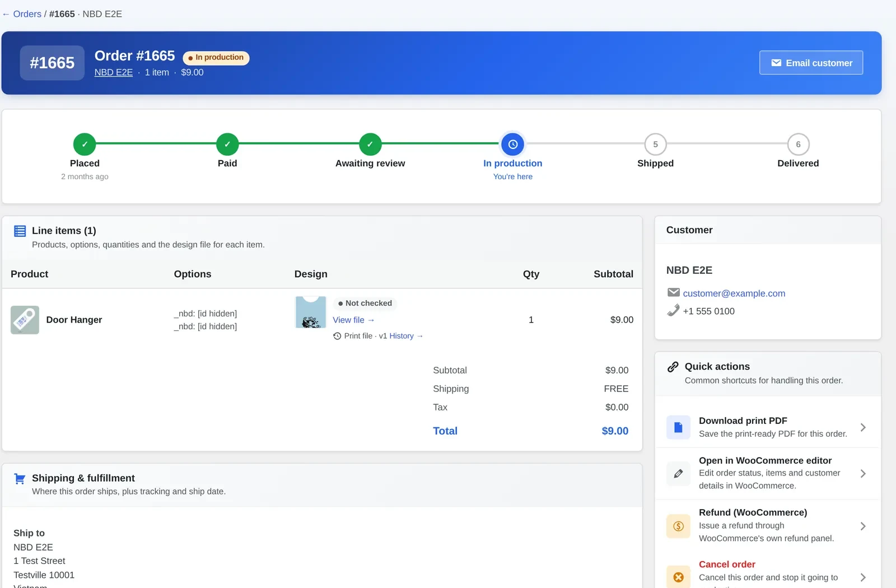Viewport: 896px width, 588px height.
Task: Click the Download print PDF file icon
Action: [x=678, y=427]
